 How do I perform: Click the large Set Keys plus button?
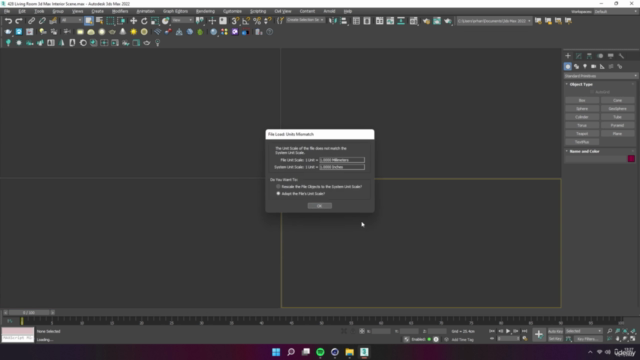(539, 335)
